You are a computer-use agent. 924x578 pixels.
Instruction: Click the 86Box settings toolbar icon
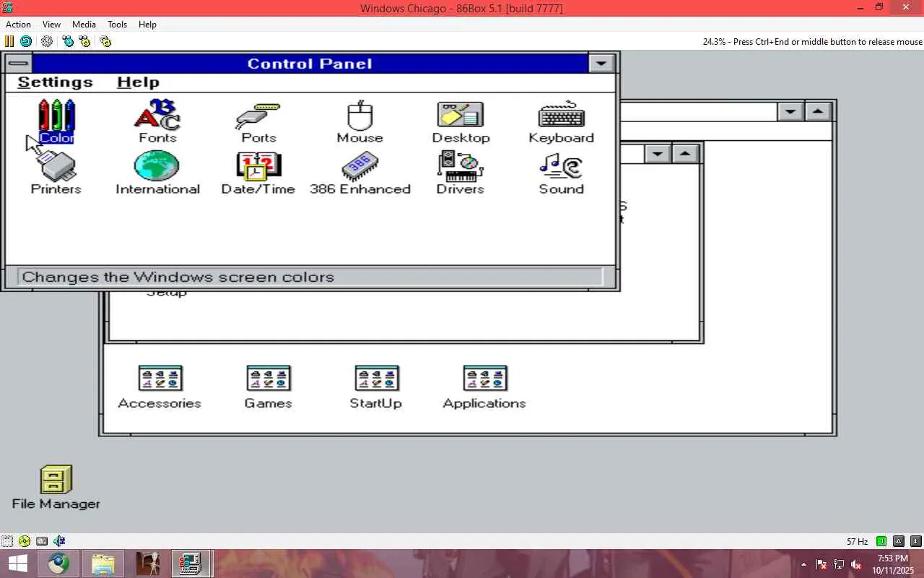click(105, 41)
